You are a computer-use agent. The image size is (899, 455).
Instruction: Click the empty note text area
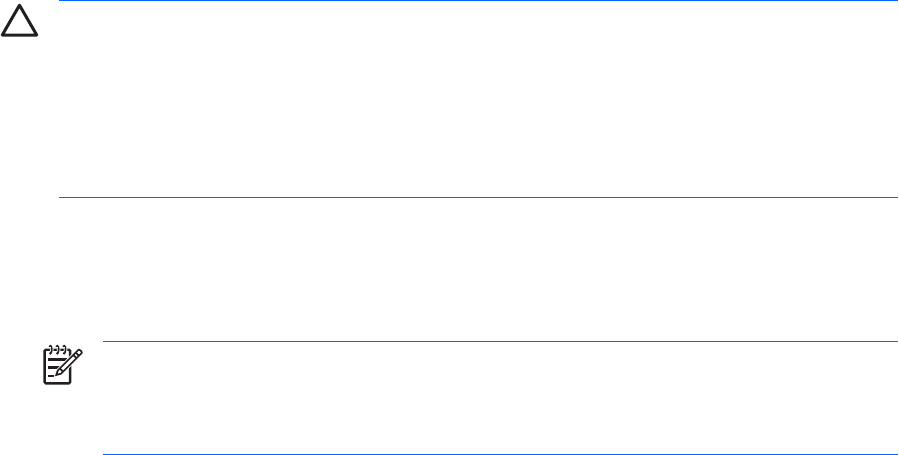(x=500, y=398)
